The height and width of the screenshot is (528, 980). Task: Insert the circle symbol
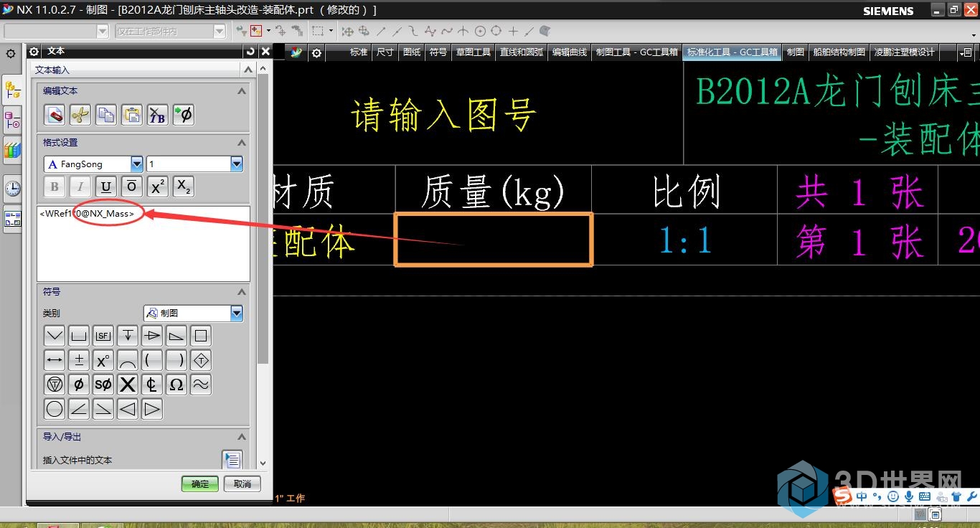(55, 409)
